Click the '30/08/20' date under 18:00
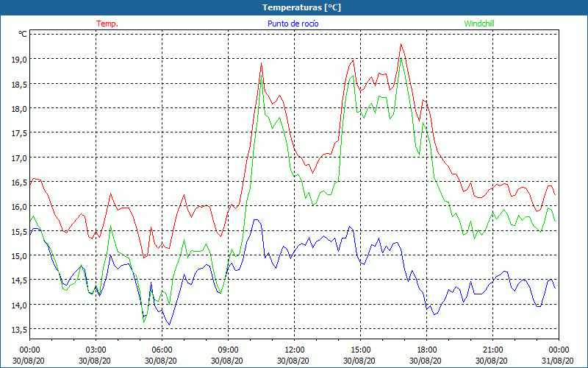This screenshot has height=368, width=588. pyautogui.click(x=426, y=361)
